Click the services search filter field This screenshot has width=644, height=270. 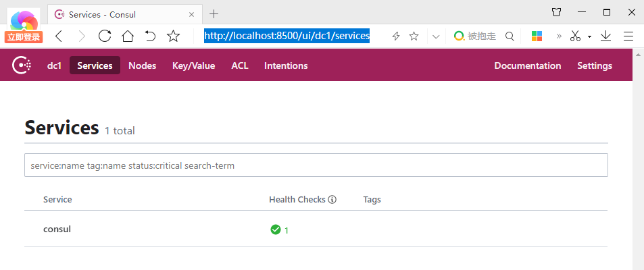click(316, 165)
